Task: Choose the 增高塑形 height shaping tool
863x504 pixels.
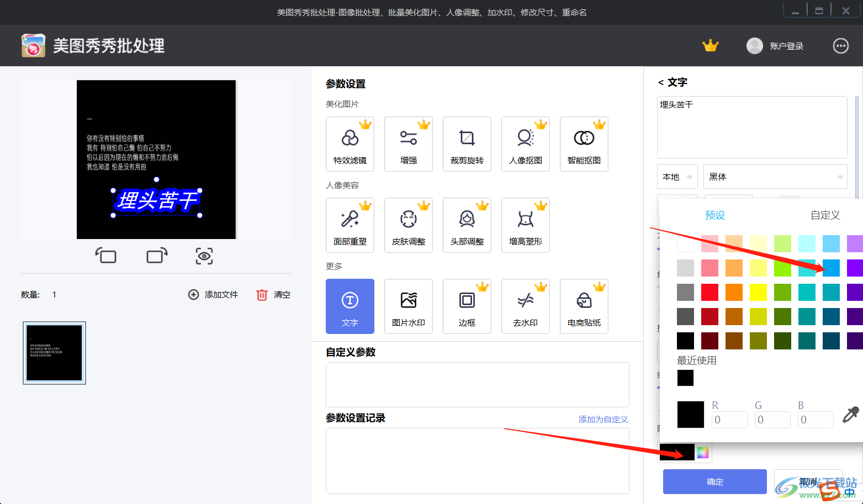Action: [526, 225]
